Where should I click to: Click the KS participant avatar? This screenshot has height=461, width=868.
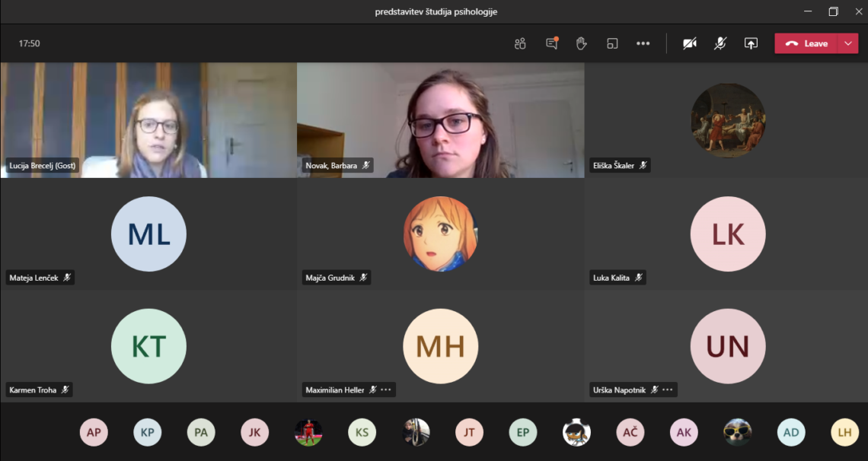362,432
